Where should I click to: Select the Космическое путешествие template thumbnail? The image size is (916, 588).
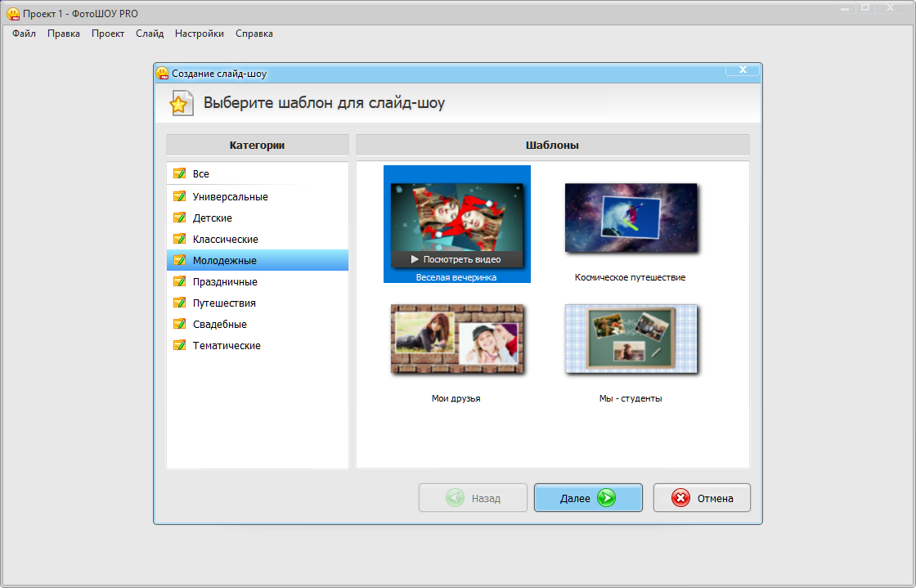(631, 218)
